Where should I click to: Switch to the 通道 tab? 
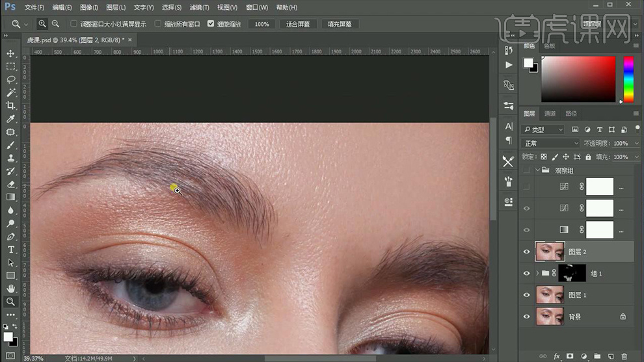pos(550,114)
